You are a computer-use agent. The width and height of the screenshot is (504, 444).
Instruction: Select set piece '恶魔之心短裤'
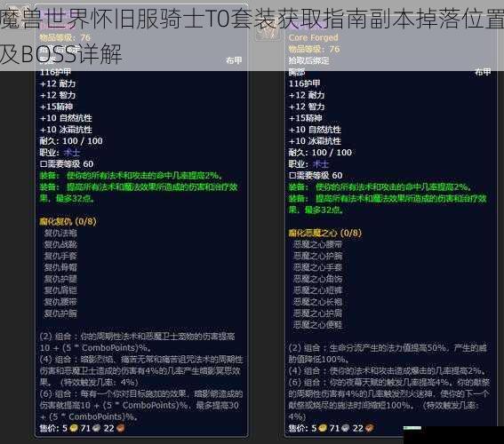pyautogui.click(x=317, y=290)
